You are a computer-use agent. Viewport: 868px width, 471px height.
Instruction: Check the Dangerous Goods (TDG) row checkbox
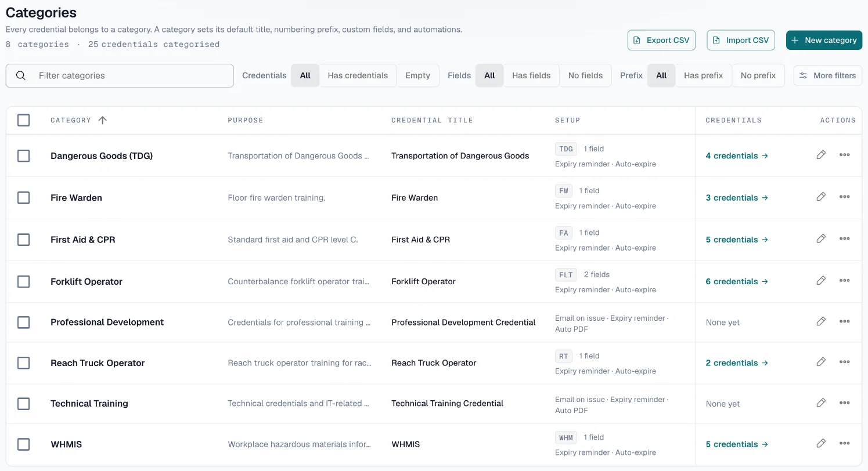pyautogui.click(x=23, y=156)
